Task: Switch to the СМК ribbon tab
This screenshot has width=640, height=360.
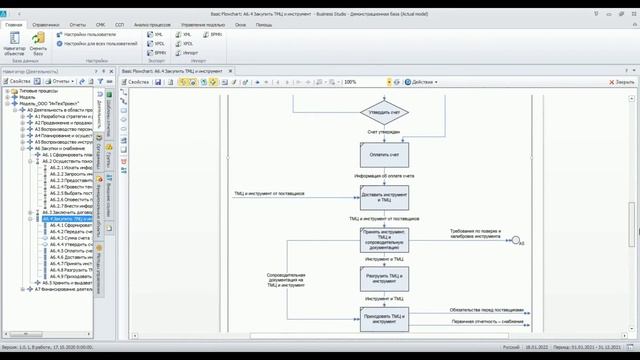Action: click(x=100, y=25)
